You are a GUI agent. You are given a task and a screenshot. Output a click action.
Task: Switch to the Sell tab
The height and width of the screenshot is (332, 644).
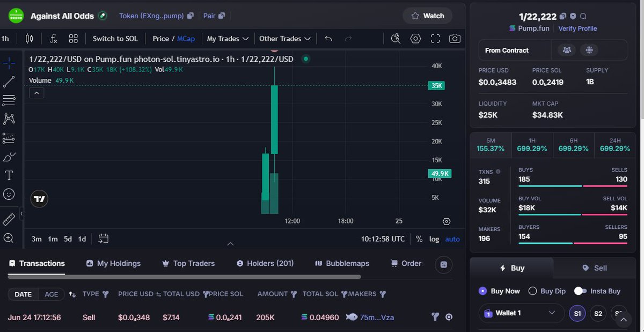(x=595, y=268)
